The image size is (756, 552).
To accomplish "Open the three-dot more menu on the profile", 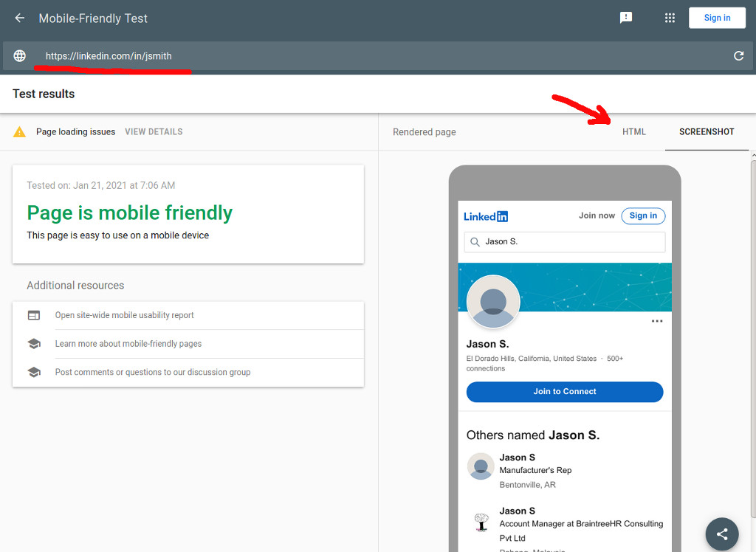I will 656,321.
